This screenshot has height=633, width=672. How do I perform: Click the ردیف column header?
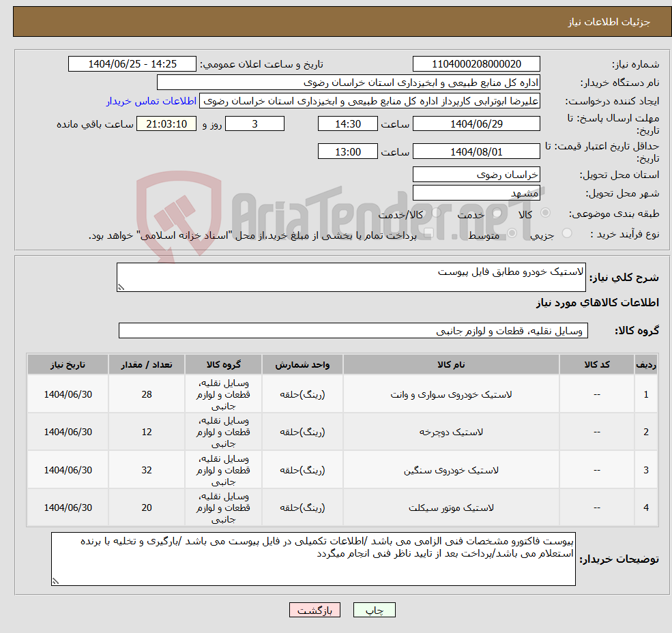(x=646, y=364)
